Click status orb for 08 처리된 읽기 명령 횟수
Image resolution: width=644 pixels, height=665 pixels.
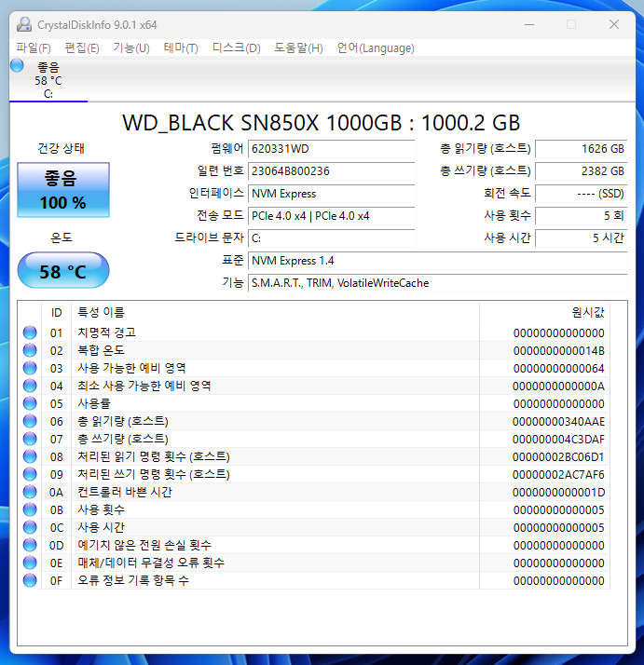[30, 456]
